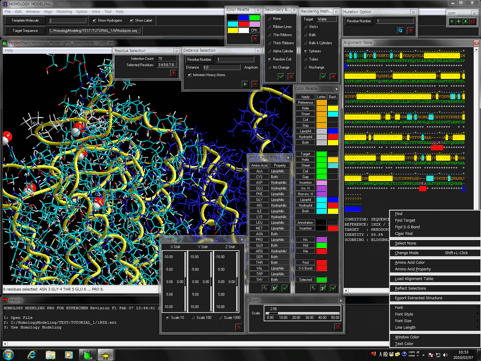Cancel Mutation Option with red X icon
Screen dimensions: 481x361
(x=410, y=30)
